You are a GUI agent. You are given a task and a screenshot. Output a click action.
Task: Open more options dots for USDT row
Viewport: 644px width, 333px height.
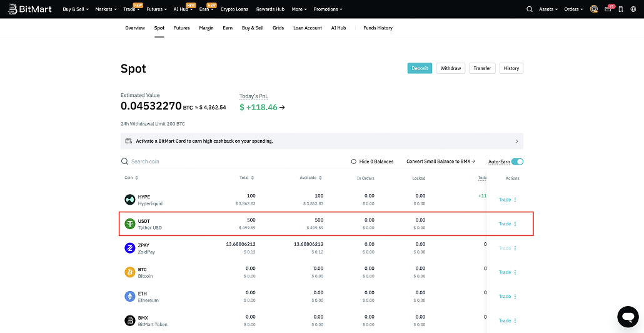(x=515, y=224)
